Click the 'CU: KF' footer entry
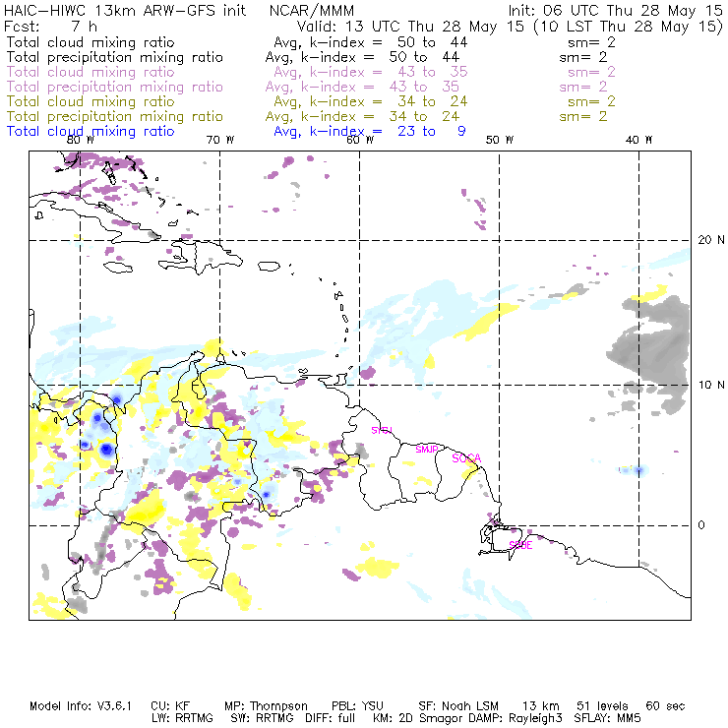Screen dimensions: 728x728 [x=170, y=706]
